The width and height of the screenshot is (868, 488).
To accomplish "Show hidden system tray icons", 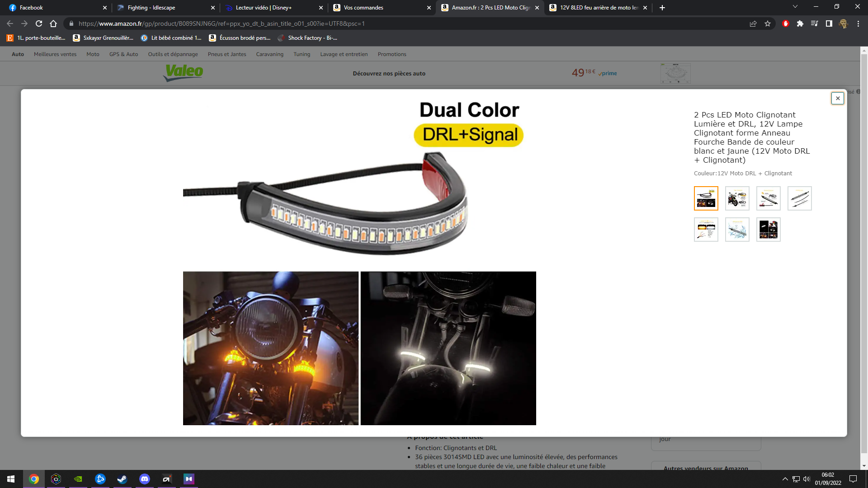I will pyautogui.click(x=785, y=479).
